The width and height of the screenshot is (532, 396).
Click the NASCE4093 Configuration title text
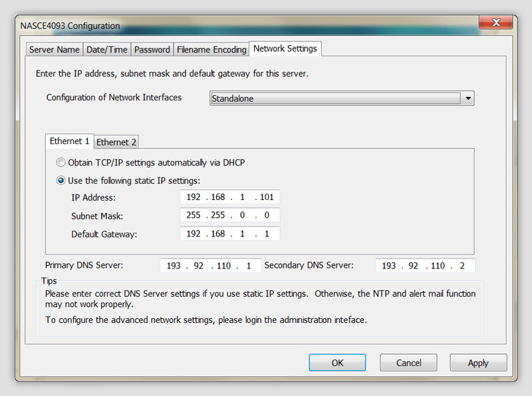70,26
